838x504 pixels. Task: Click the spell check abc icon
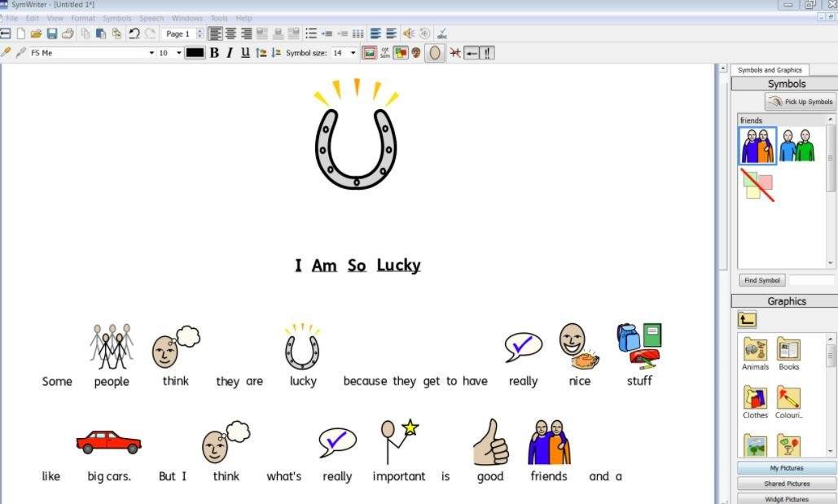click(442, 33)
